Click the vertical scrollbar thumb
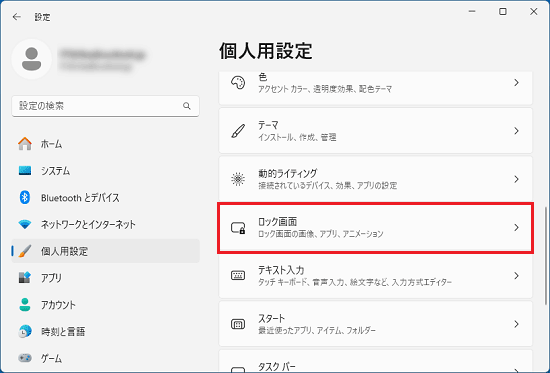 [x=546, y=256]
